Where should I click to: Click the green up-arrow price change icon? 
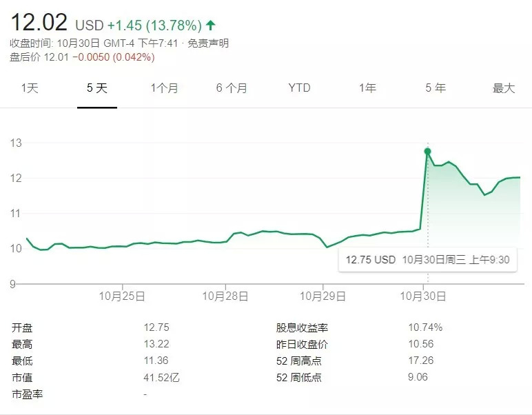[x=211, y=26]
